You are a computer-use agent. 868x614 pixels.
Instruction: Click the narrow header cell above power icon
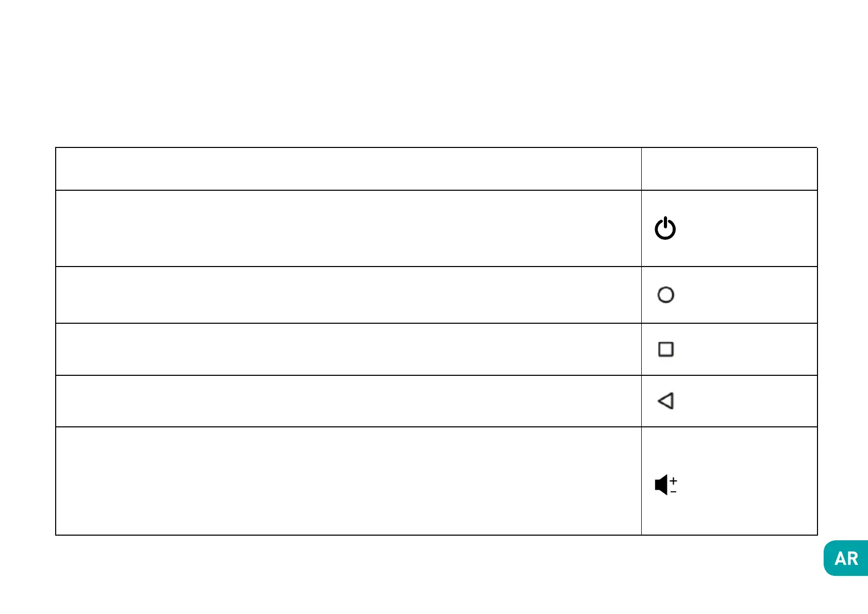[729, 169]
